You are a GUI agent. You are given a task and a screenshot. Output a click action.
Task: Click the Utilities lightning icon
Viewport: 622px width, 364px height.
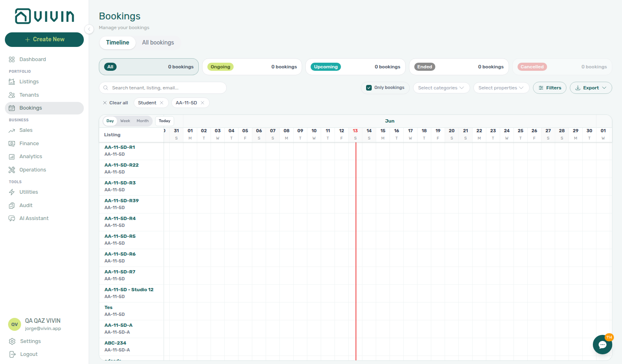click(x=12, y=192)
